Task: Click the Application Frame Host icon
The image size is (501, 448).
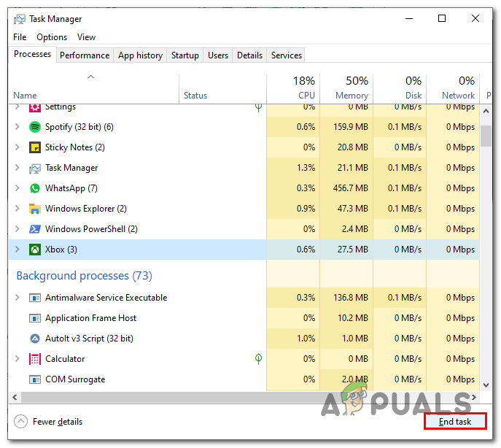Action: pyautogui.click(x=35, y=318)
